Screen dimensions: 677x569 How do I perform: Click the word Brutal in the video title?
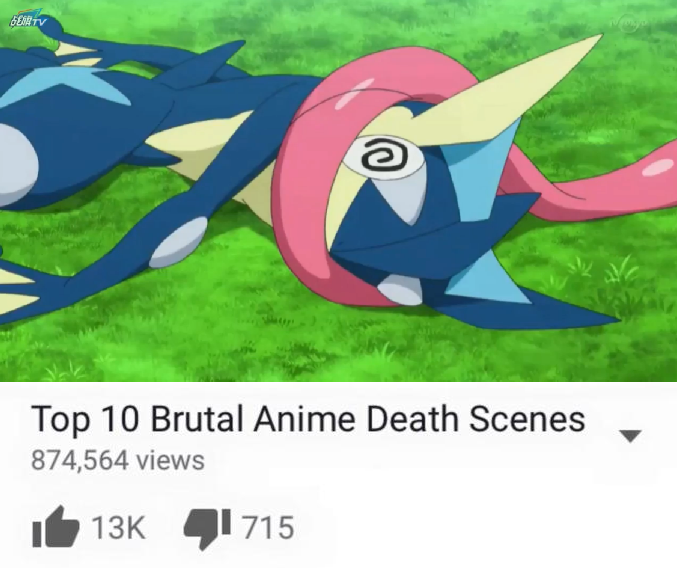pos(196,419)
